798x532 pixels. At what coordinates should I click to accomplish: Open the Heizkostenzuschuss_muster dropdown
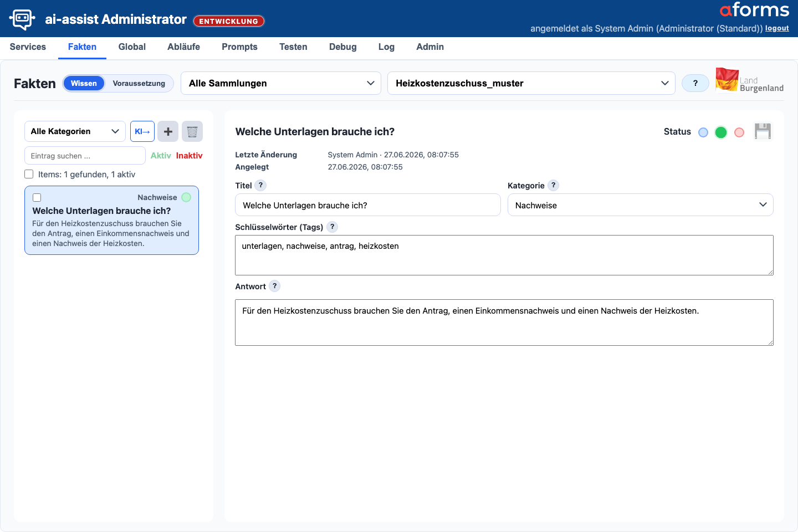(531, 83)
